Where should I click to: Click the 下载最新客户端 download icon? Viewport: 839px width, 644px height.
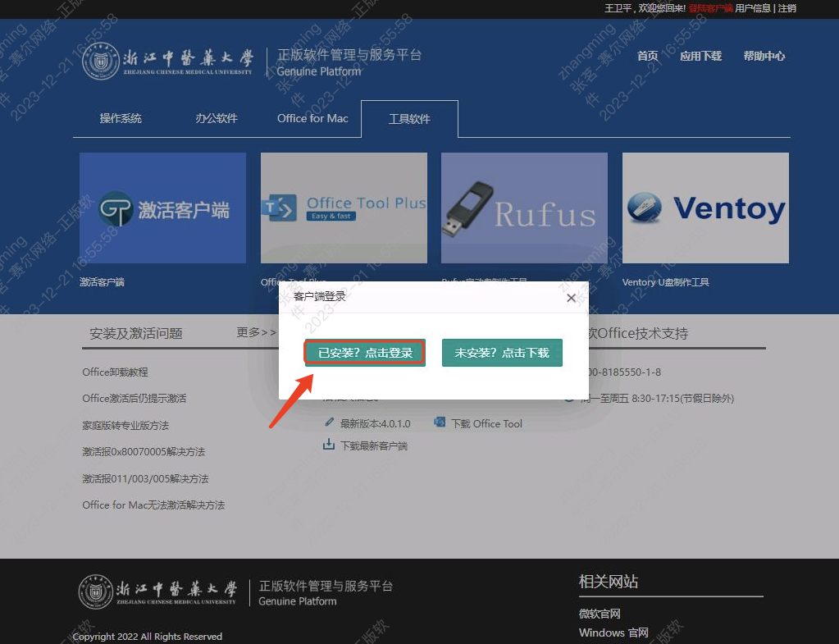pos(329,445)
